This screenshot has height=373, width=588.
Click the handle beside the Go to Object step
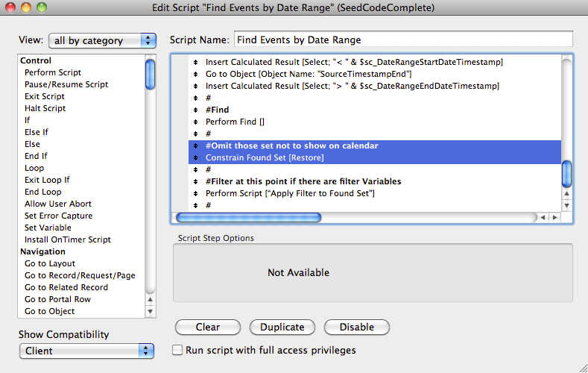195,74
